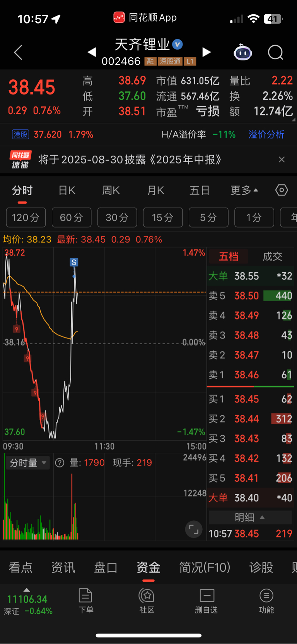The height and width of the screenshot is (644, 297).
Task: Tap the 同花顺速递 logo
Action: pos(20,160)
